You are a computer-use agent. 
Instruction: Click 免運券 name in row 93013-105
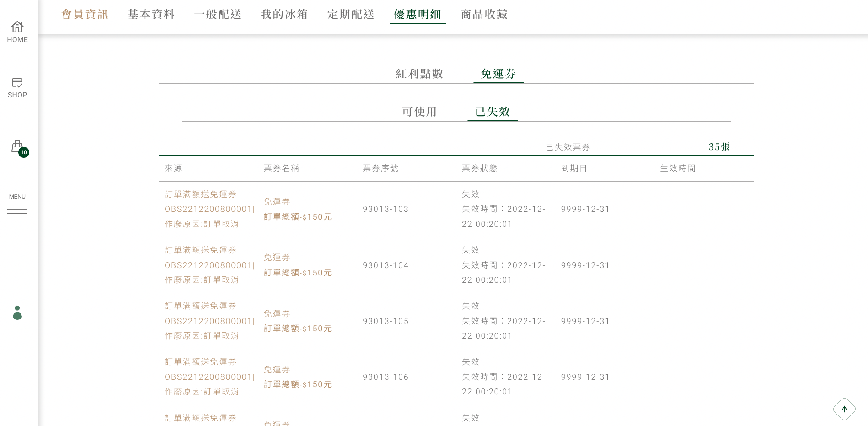click(277, 314)
